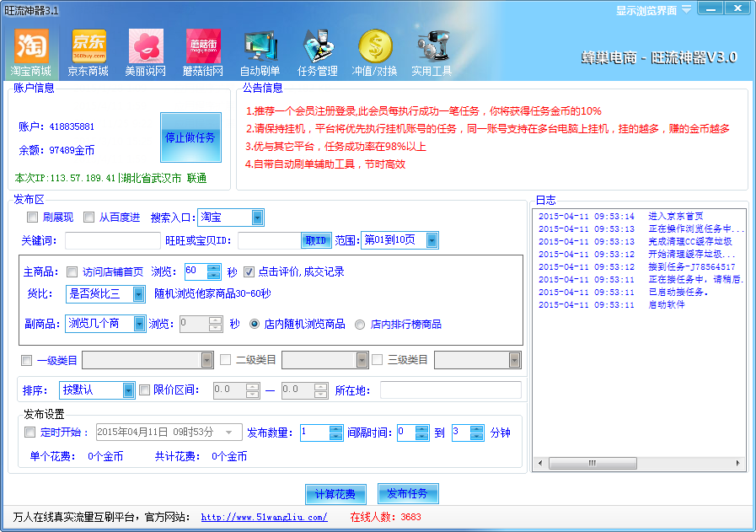Open the 排序 dropdown set to 按默认

tap(128, 390)
